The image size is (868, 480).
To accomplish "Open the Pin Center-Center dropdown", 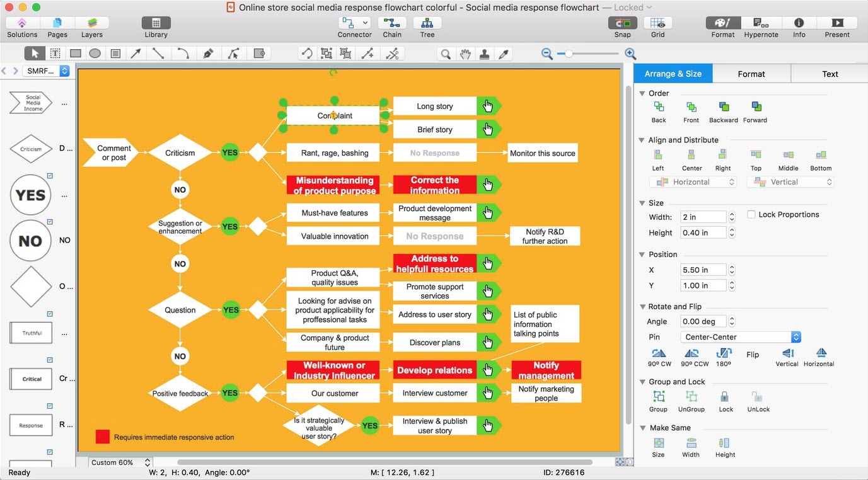I will point(740,337).
